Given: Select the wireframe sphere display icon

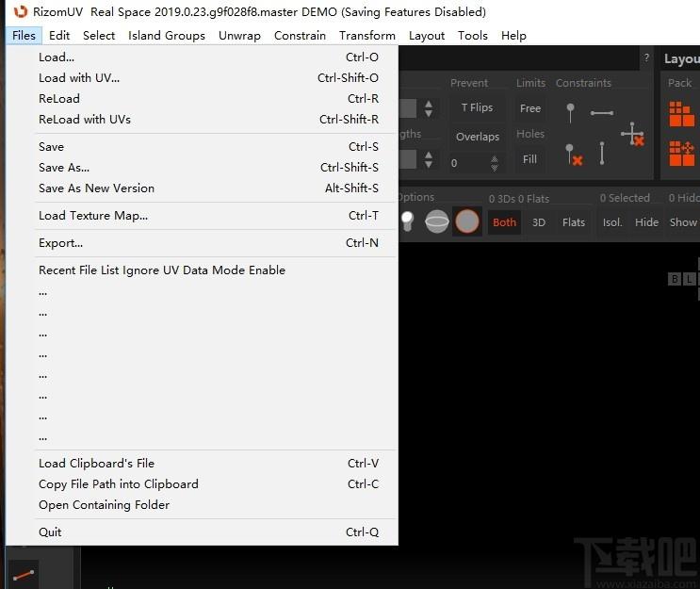Looking at the screenshot, I should 436,221.
